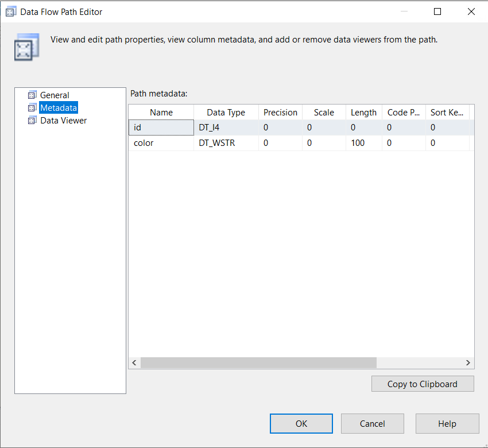Screen dimensions: 488x448
Task: Click the Length column header
Action: tap(363, 113)
